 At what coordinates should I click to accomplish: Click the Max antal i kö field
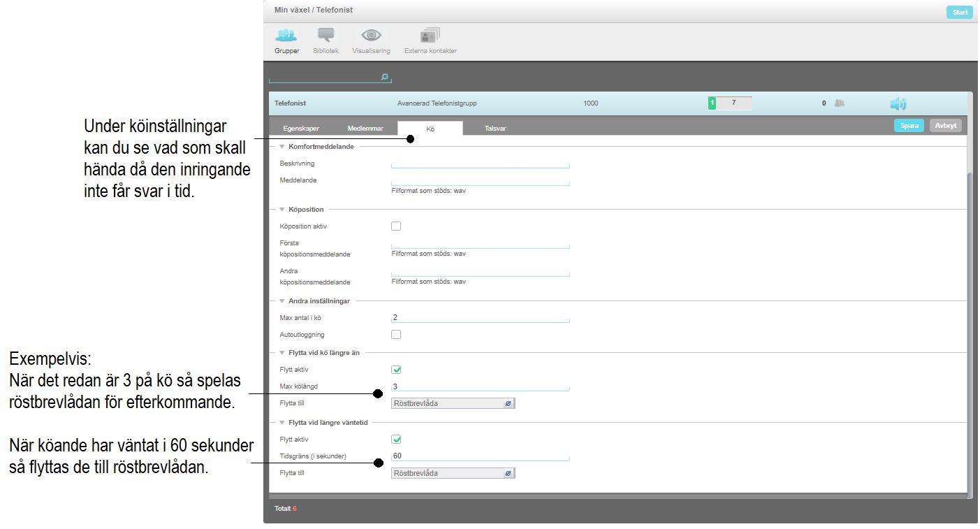pos(481,318)
